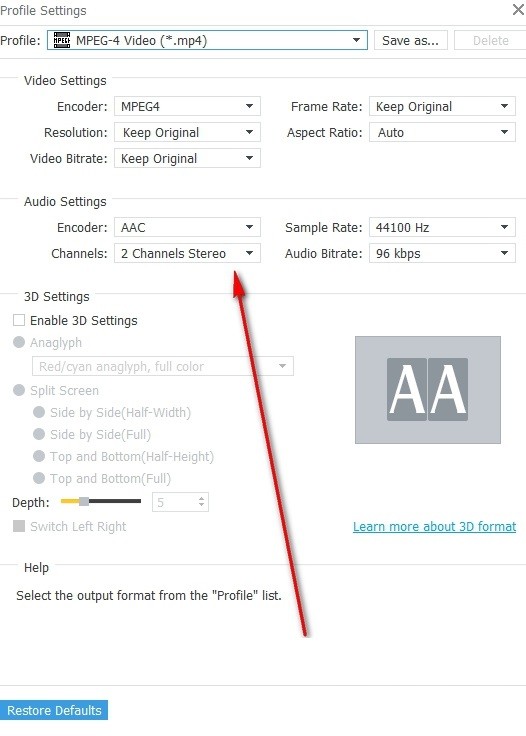This screenshot has height=736, width=526.
Task: Click the AA 3D preview thumbnail
Action: click(427, 390)
